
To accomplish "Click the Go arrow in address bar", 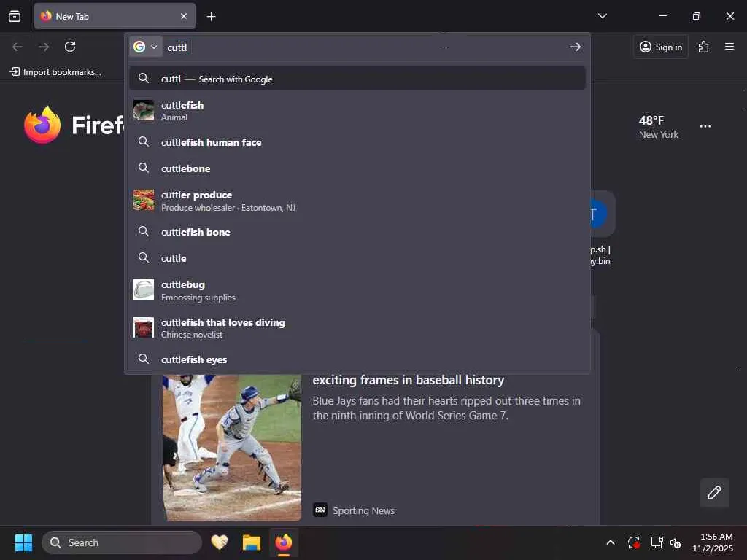I will tap(575, 47).
